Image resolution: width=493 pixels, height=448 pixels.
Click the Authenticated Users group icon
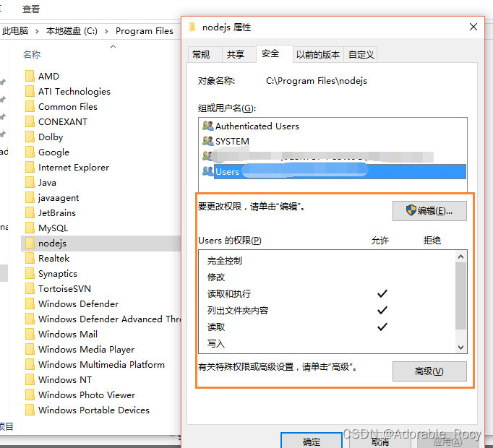pos(208,126)
